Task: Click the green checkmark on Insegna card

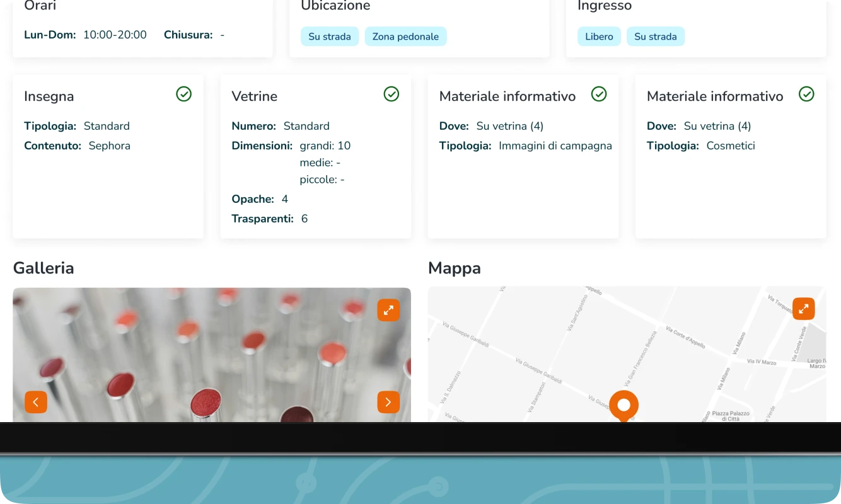Action: tap(183, 94)
